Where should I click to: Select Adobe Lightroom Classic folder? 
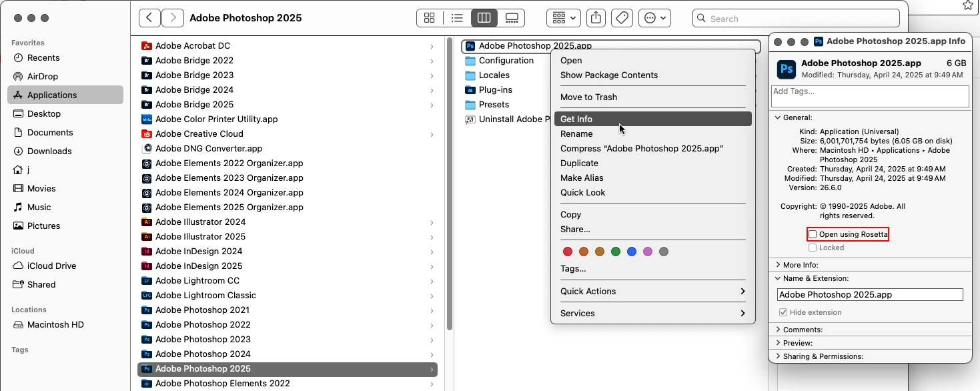[288, 295]
